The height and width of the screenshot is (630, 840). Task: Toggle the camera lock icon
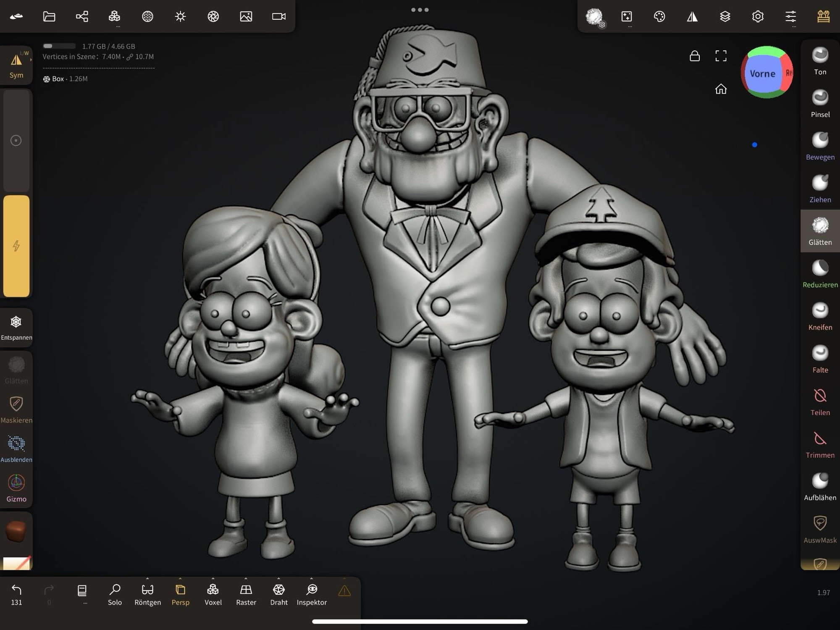point(695,56)
